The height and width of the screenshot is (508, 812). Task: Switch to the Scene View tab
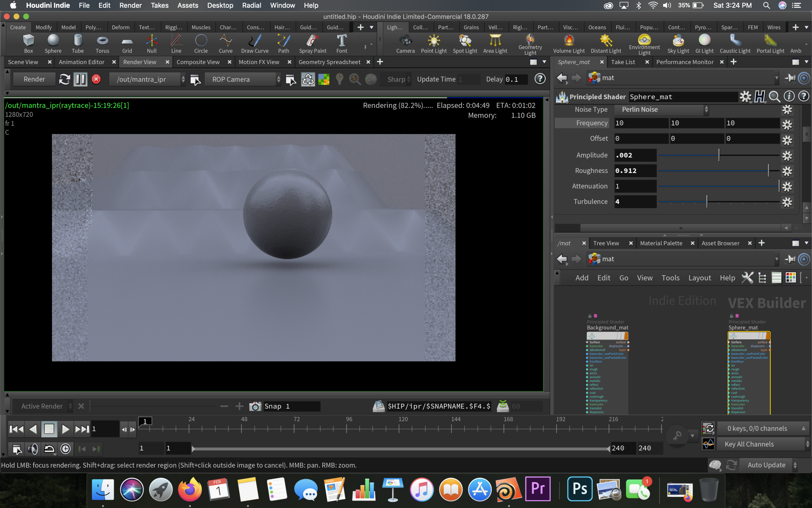pos(23,62)
